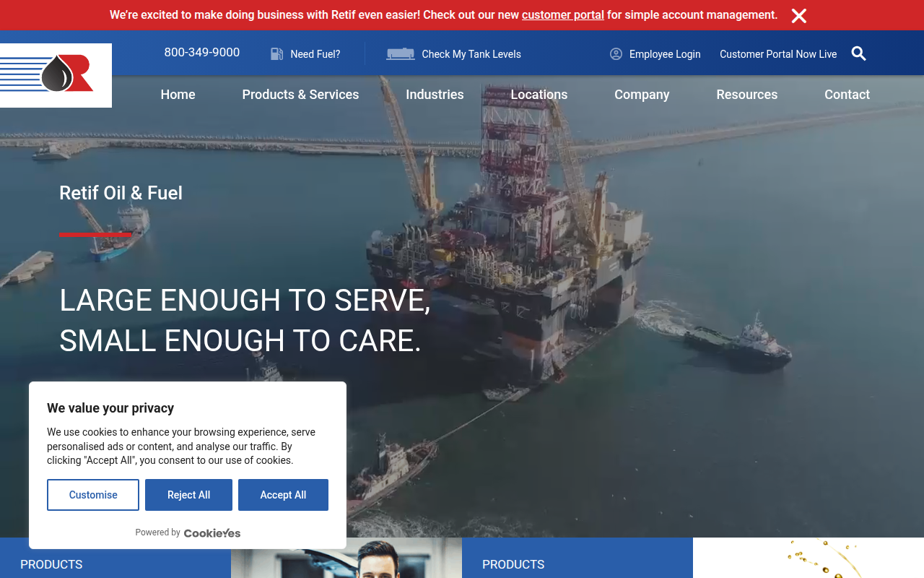Open Customer Portal Now Live link
Viewport: 924px width, 578px height.
coord(778,54)
